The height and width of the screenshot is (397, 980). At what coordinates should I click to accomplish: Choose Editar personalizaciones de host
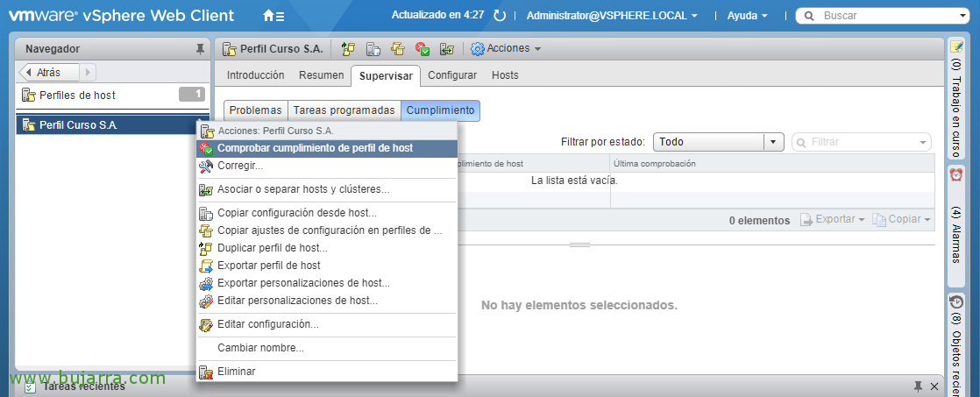point(327,300)
